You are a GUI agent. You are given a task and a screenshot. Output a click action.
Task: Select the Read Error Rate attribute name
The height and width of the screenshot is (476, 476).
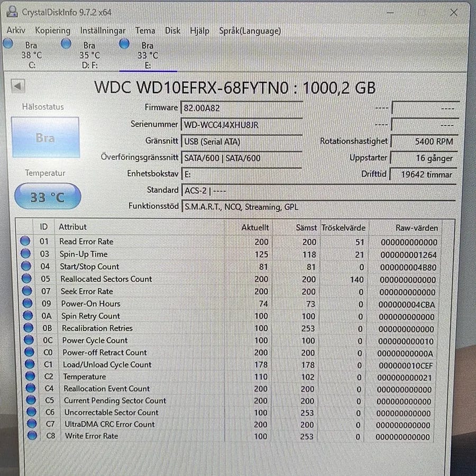click(x=86, y=241)
